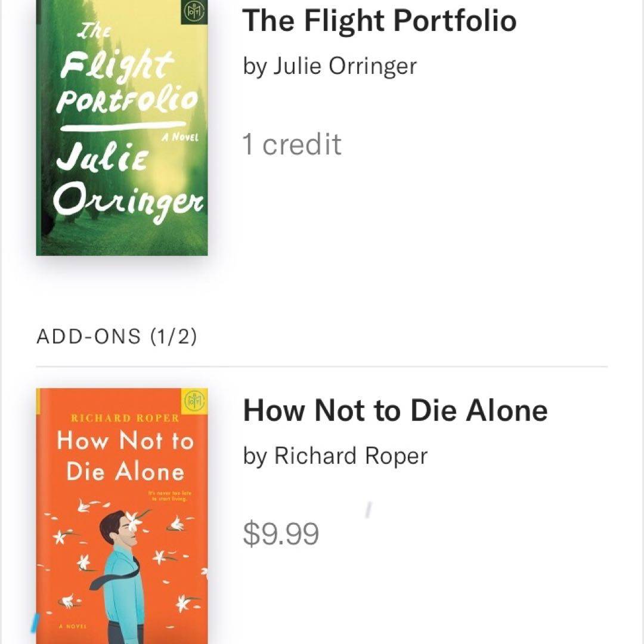The height and width of the screenshot is (644, 644).
Task: Click the $9.99 add-on price
Action: 281,534
